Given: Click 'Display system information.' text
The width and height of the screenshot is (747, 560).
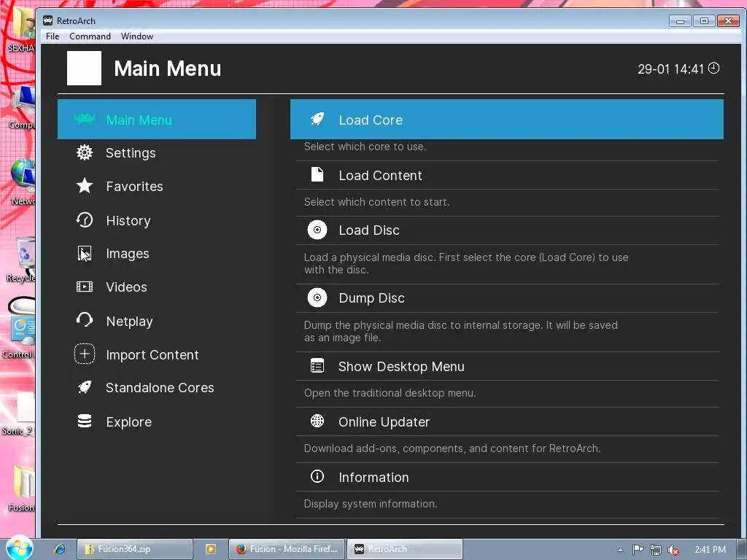Looking at the screenshot, I should [x=370, y=504].
